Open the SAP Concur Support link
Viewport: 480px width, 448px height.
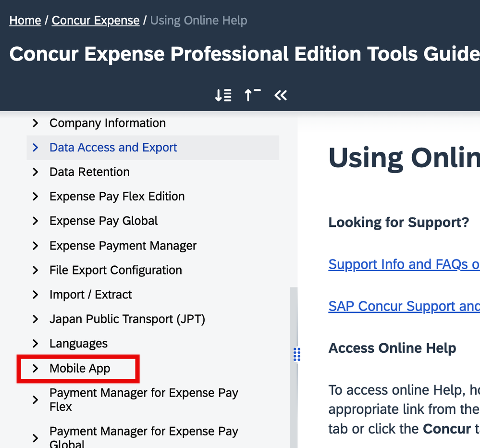pos(404,306)
